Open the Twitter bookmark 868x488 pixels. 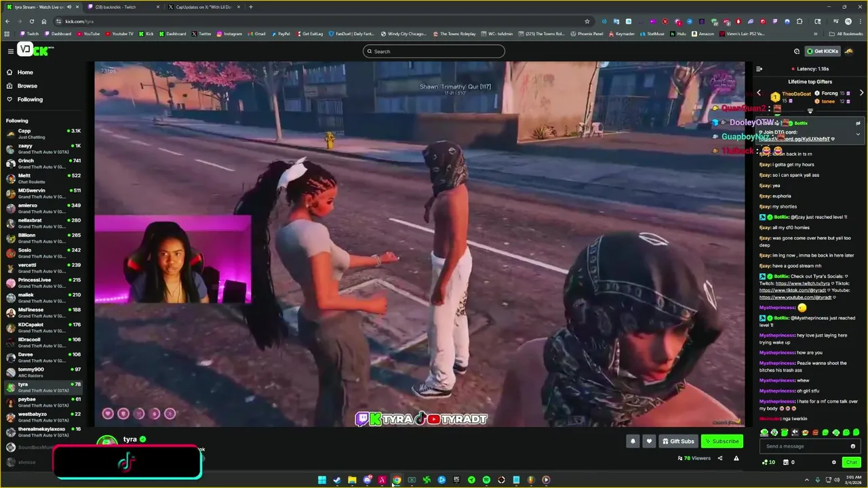(201, 34)
